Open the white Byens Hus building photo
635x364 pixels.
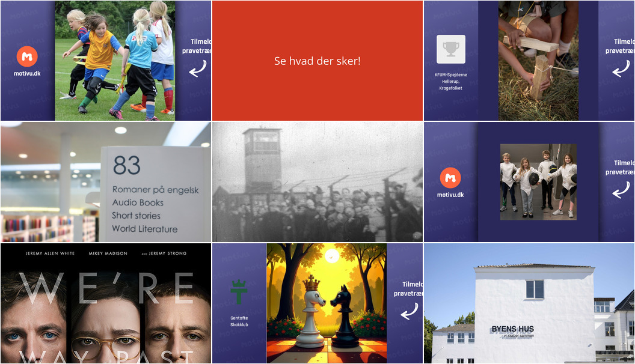point(529,303)
